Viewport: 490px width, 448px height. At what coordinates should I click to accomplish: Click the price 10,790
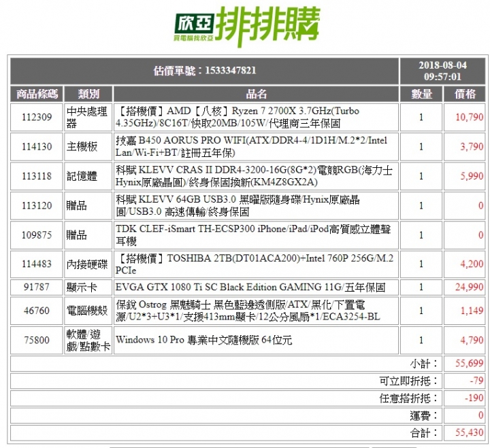[470, 117]
